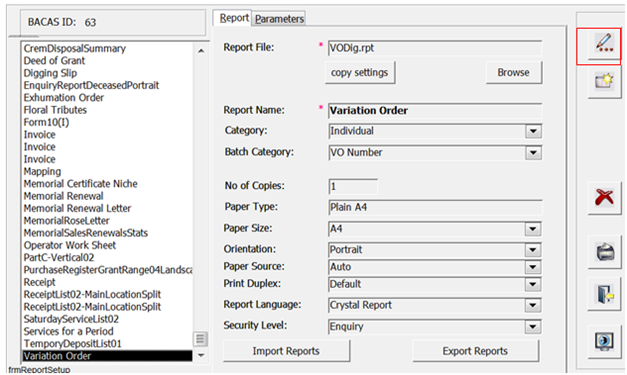The width and height of the screenshot is (627, 375).
Task: Click the No of Copies field
Action: (x=353, y=186)
